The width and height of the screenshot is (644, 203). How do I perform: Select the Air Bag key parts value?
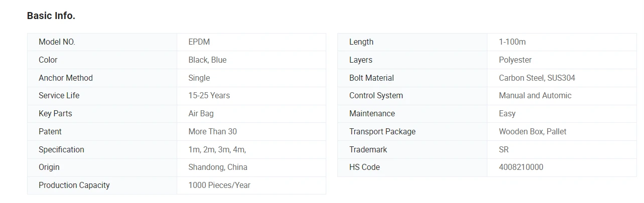point(201,114)
